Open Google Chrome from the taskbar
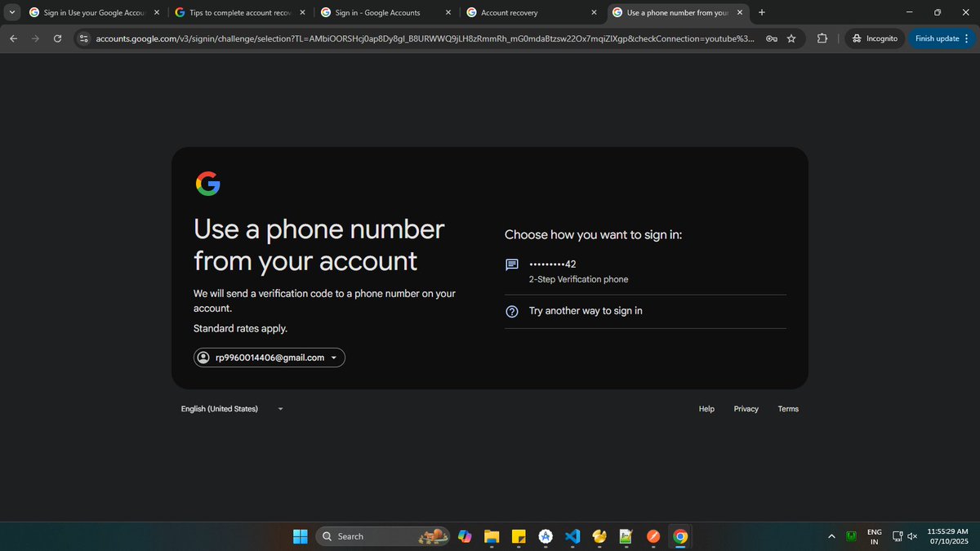The height and width of the screenshot is (551, 980). pyautogui.click(x=679, y=536)
